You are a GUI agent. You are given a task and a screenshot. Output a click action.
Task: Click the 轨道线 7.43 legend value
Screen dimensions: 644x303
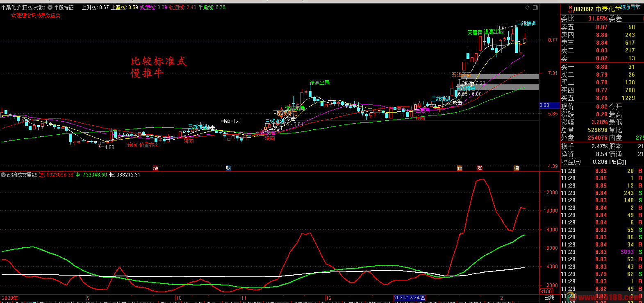pos(183,7)
